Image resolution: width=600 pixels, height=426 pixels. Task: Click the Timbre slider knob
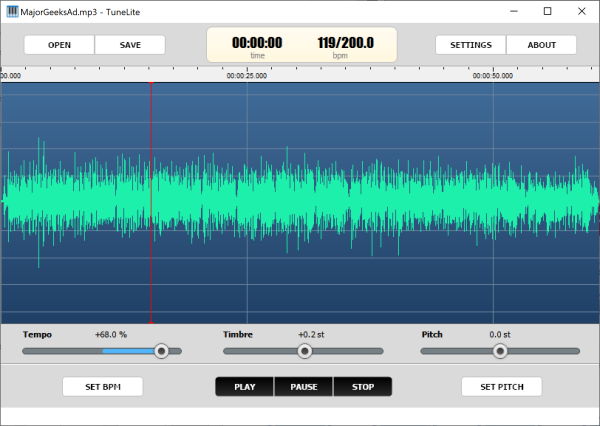(305, 351)
